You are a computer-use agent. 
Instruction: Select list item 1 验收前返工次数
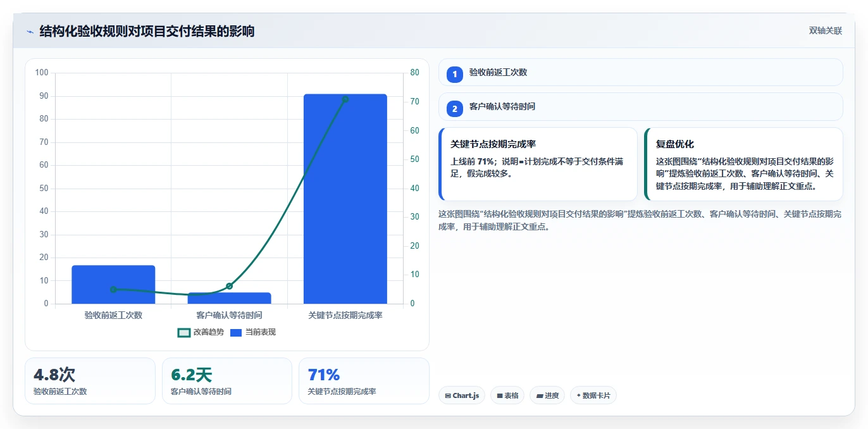click(640, 72)
